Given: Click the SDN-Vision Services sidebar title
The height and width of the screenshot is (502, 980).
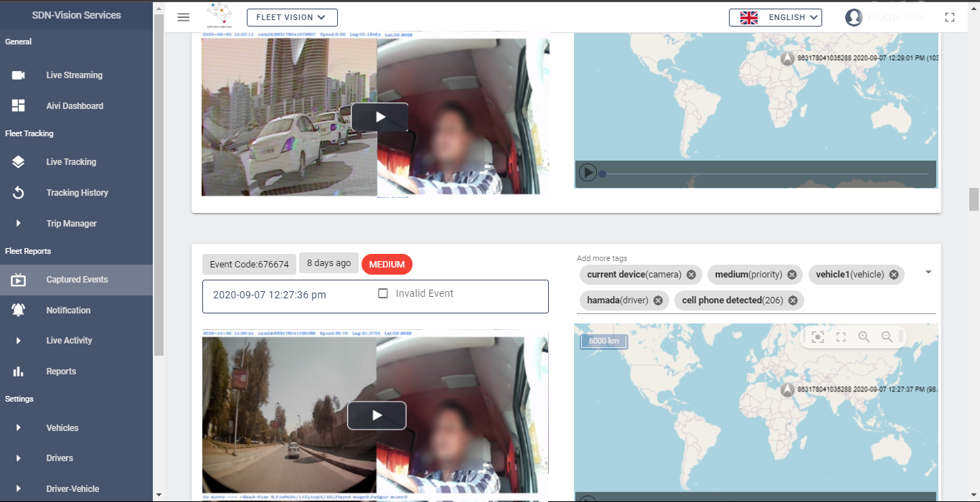Looking at the screenshot, I should pos(77,15).
